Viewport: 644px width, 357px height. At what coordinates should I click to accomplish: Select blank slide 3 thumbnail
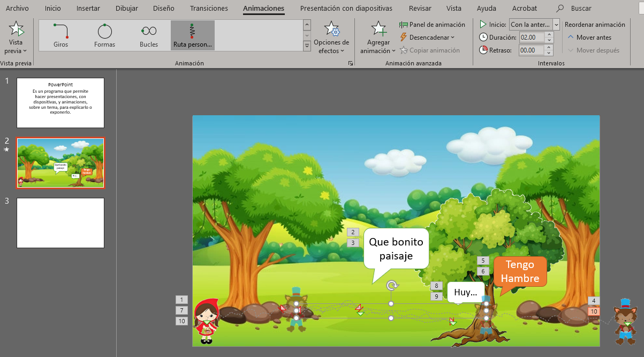(x=60, y=223)
